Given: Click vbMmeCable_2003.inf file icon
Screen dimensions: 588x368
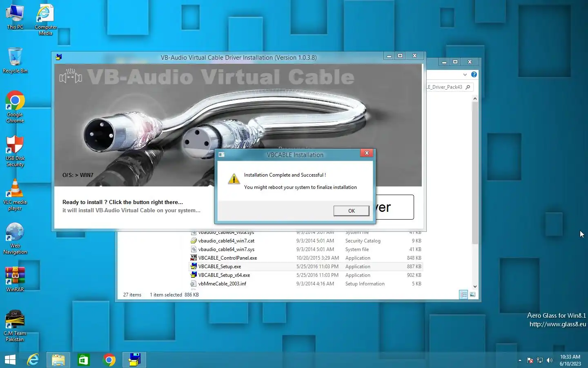Looking at the screenshot, I should (x=194, y=283).
